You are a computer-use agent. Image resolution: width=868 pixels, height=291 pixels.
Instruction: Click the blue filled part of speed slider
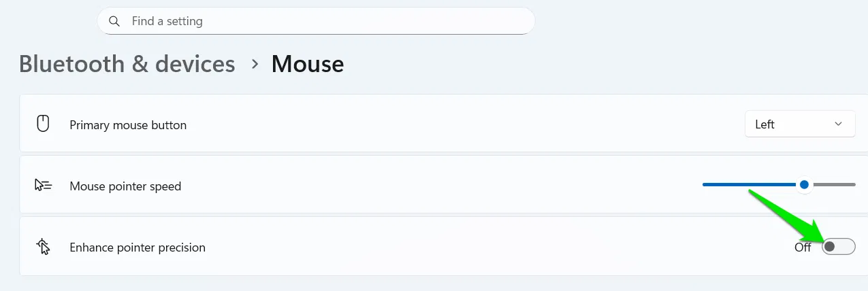tap(749, 184)
